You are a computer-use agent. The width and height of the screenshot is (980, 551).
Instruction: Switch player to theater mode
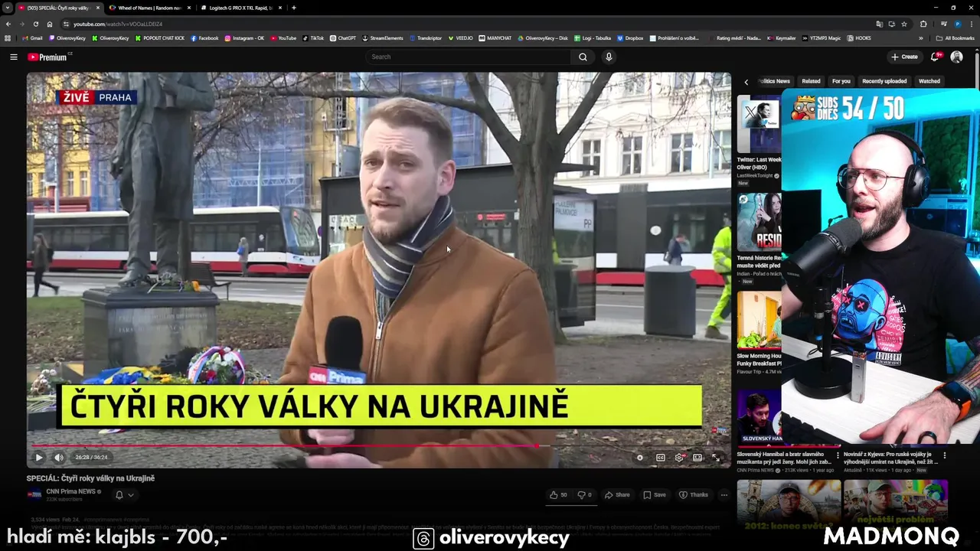coord(697,458)
